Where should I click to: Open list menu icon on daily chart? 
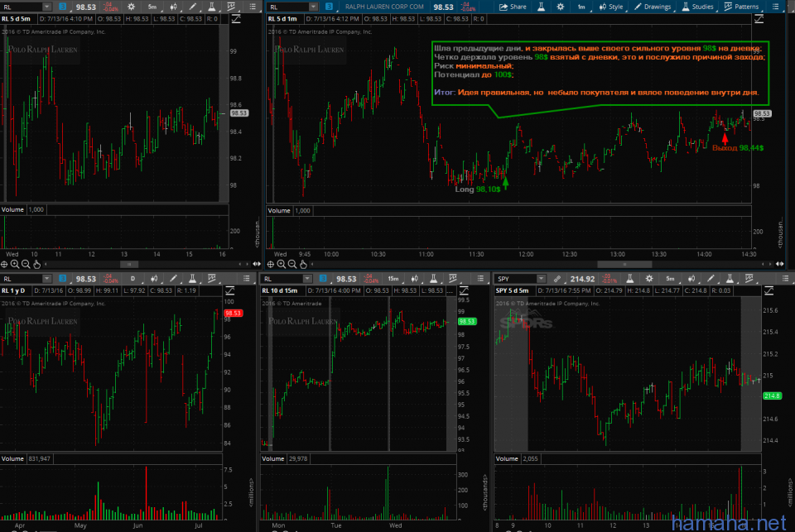click(x=247, y=279)
